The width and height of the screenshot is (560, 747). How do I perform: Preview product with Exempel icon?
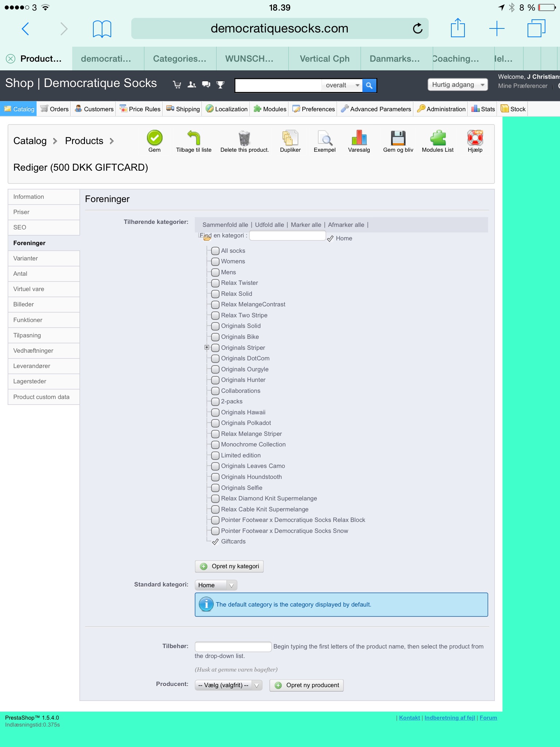324,138
